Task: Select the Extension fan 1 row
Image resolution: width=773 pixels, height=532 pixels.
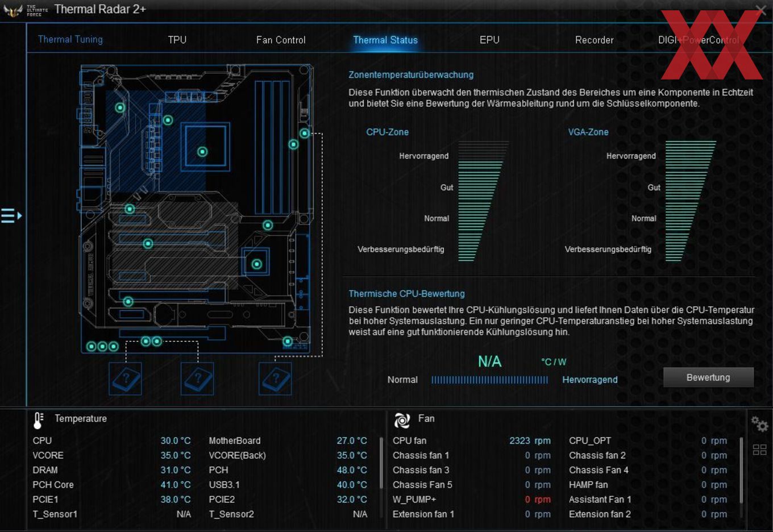Action: 472,514
